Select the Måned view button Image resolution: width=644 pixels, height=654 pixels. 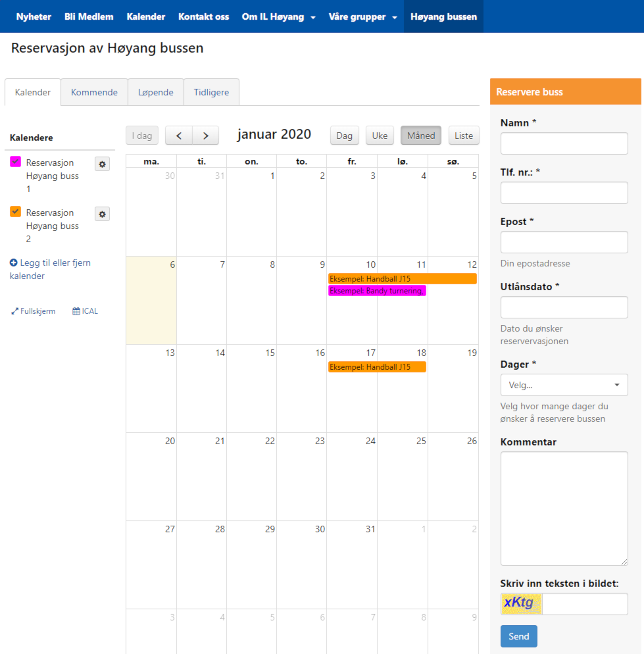pyautogui.click(x=421, y=136)
